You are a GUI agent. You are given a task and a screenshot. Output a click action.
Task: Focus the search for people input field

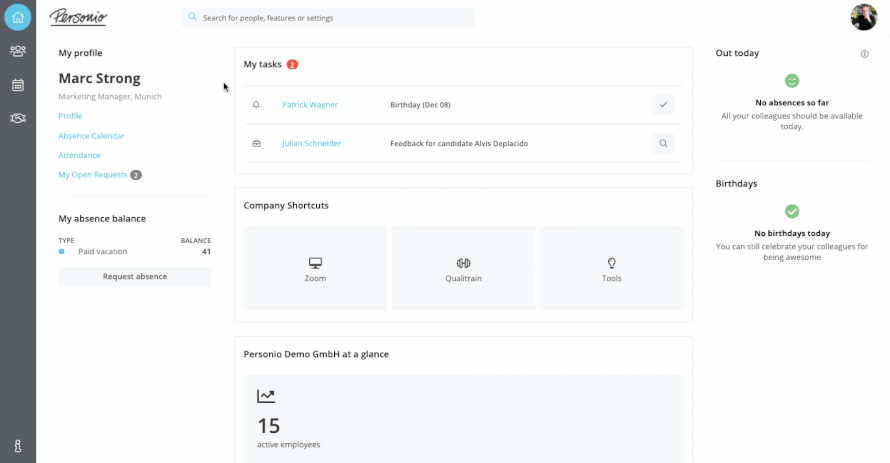click(x=328, y=18)
